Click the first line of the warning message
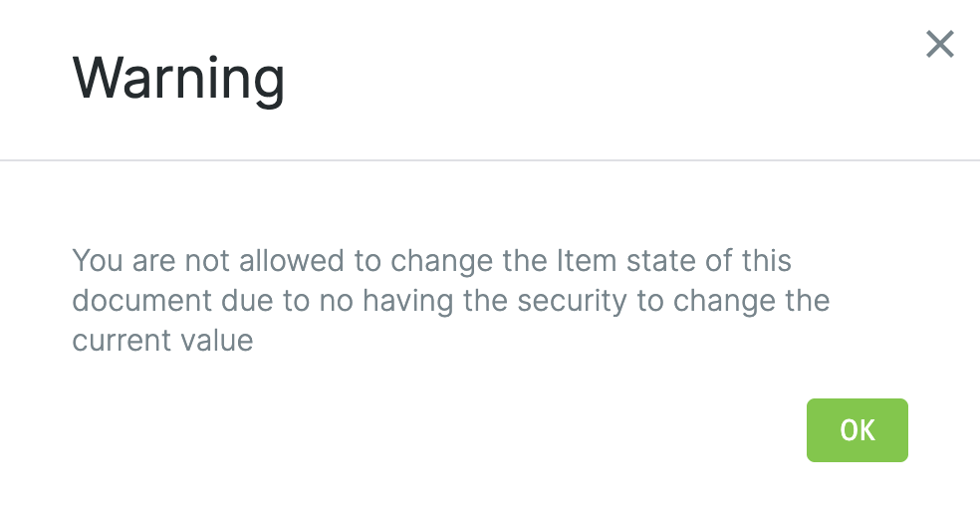980x514 pixels. pyautogui.click(x=431, y=261)
